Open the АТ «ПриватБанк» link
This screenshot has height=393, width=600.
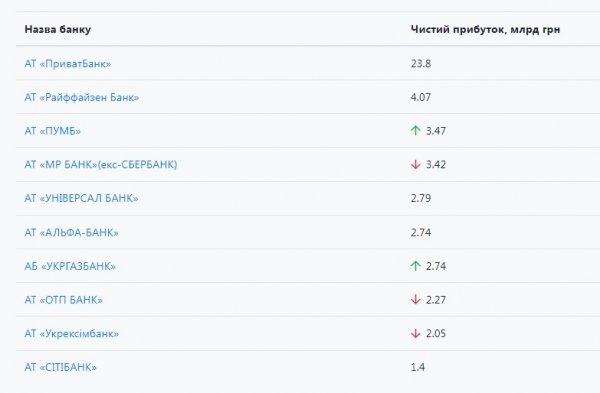[68, 64]
